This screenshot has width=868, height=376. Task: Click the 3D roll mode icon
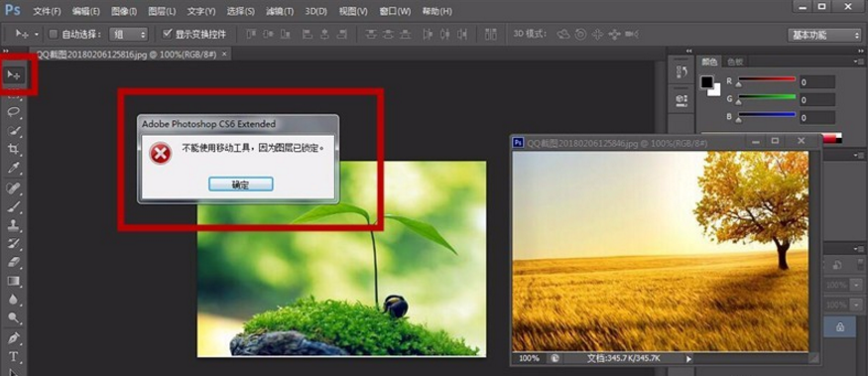coord(580,35)
